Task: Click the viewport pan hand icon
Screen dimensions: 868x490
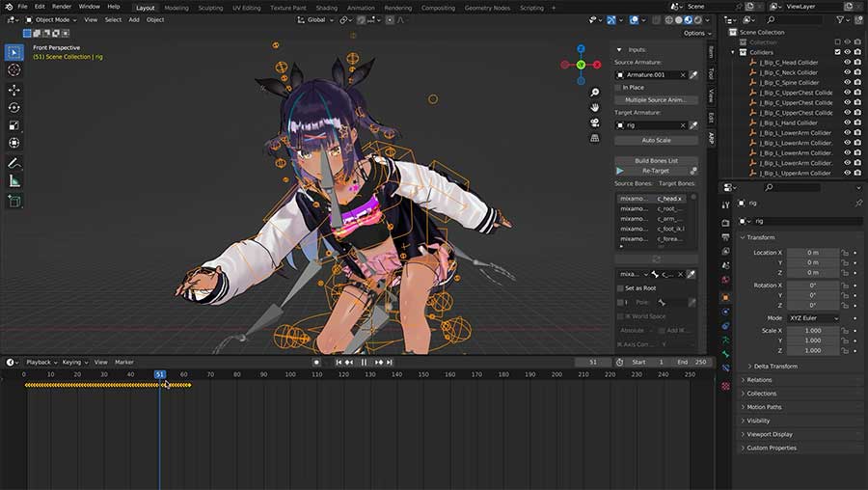Action: point(594,107)
